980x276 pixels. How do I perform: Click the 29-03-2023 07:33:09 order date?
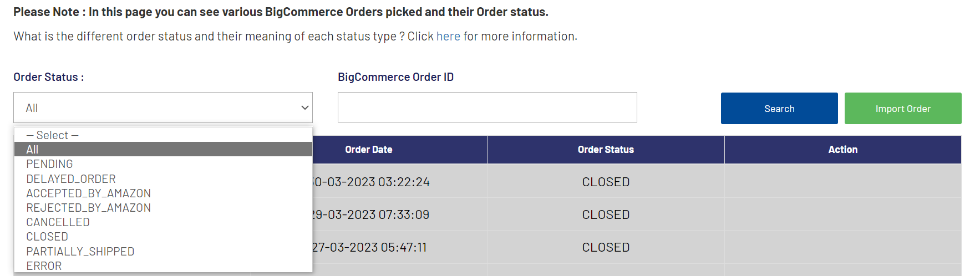370,214
